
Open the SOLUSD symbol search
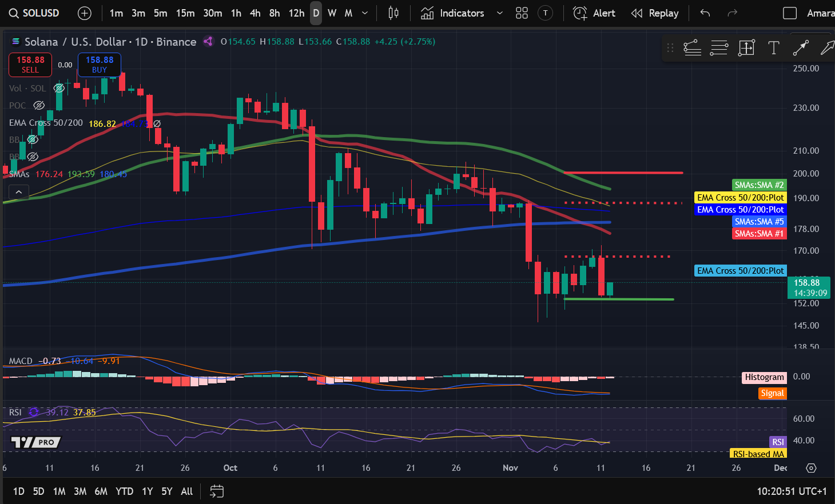[x=34, y=13]
